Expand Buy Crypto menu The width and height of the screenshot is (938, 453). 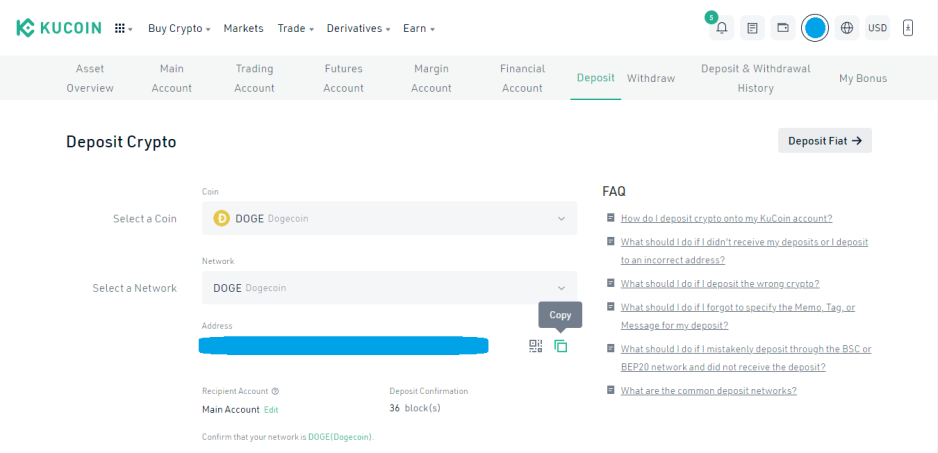(179, 28)
